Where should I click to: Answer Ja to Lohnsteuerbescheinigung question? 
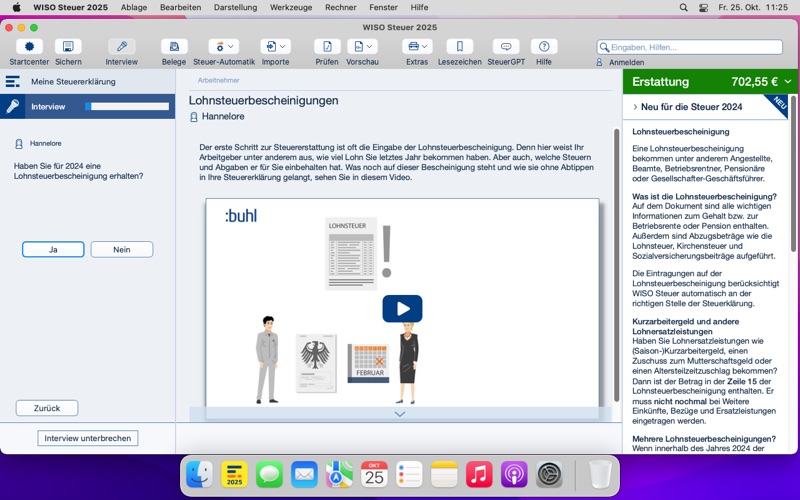click(53, 249)
